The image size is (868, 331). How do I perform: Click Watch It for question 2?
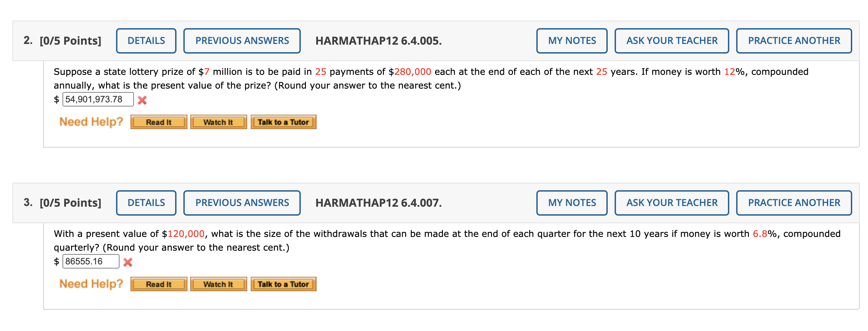tap(219, 122)
